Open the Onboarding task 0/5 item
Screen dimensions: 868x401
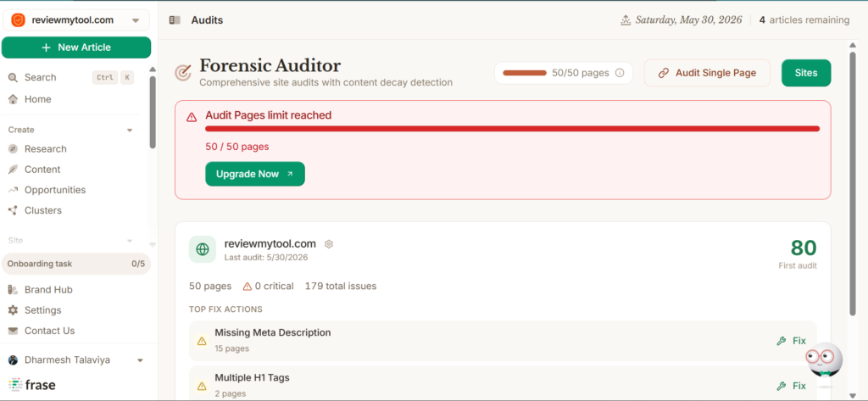click(x=76, y=264)
